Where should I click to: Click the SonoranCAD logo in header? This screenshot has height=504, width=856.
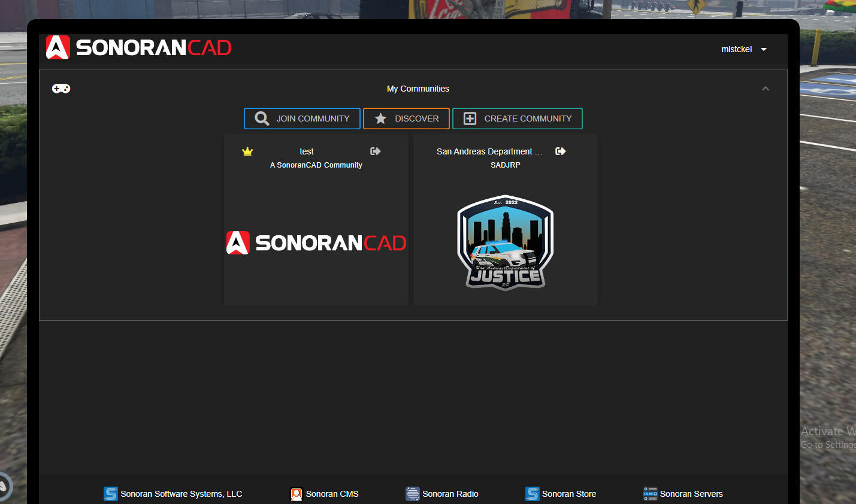coord(139,47)
